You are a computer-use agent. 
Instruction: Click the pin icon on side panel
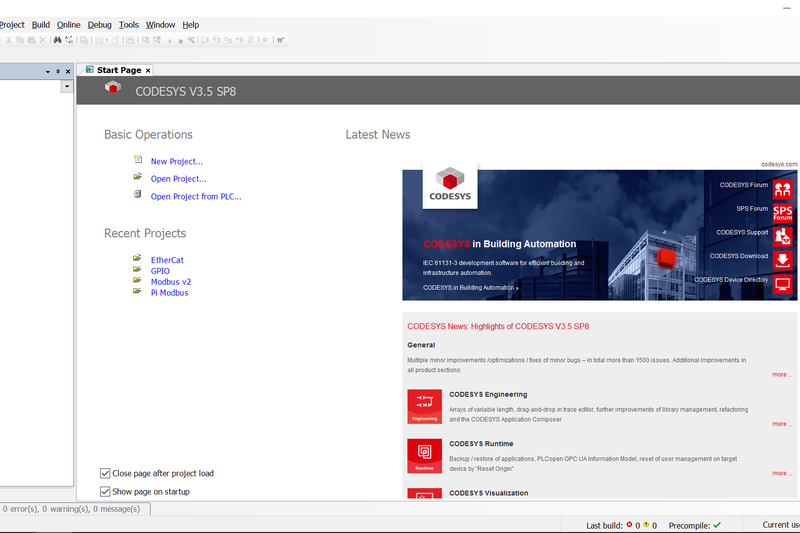[x=58, y=71]
